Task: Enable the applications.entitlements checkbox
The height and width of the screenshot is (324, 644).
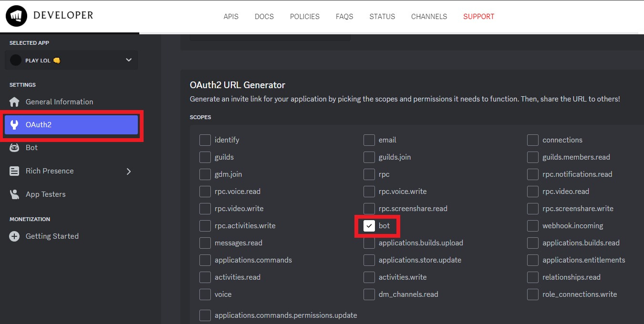Action: click(533, 260)
